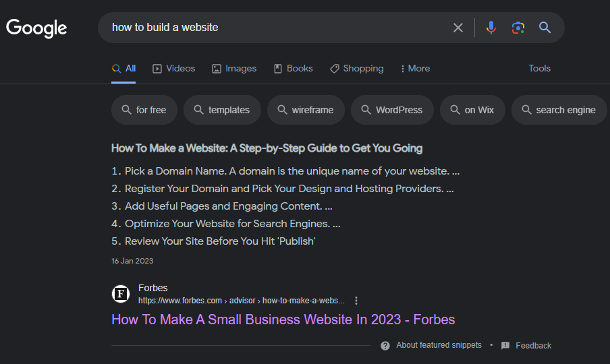Click the Google logo
This screenshot has height=364, width=610.
tap(36, 28)
